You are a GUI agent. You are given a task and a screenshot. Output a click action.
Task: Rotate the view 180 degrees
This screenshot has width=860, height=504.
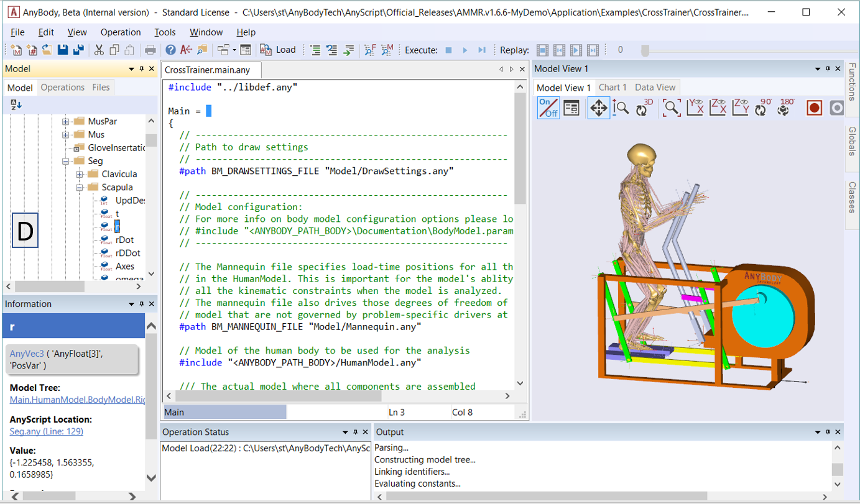[x=785, y=108]
